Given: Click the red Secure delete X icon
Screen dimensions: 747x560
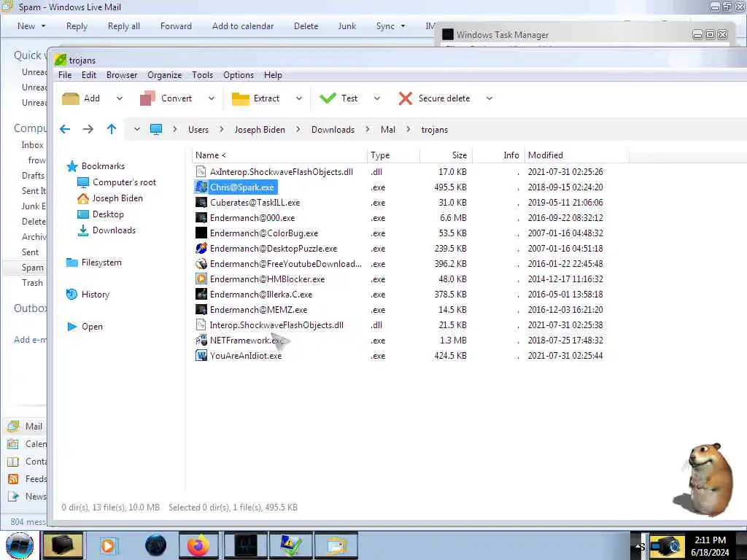Looking at the screenshot, I should click(406, 98).
